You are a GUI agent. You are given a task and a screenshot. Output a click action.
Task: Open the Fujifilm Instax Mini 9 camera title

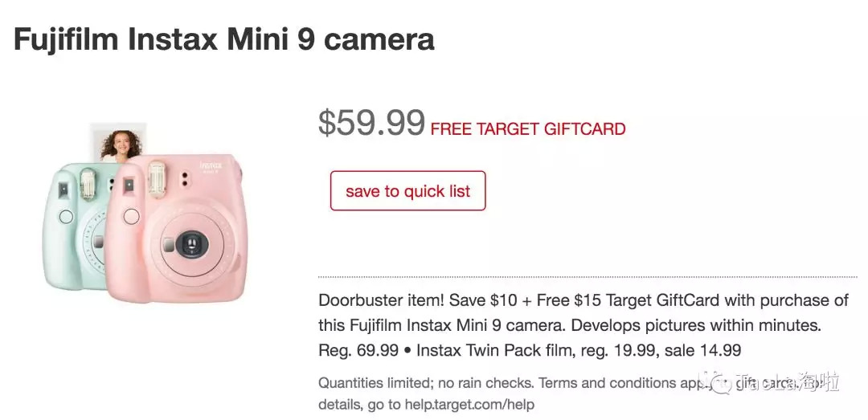coord(223,40)
